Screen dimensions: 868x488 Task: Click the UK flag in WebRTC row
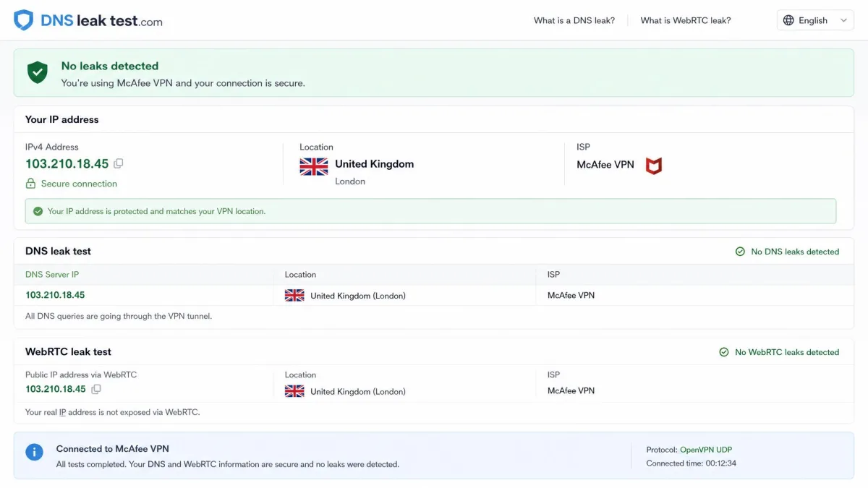[x=294, y=391]
